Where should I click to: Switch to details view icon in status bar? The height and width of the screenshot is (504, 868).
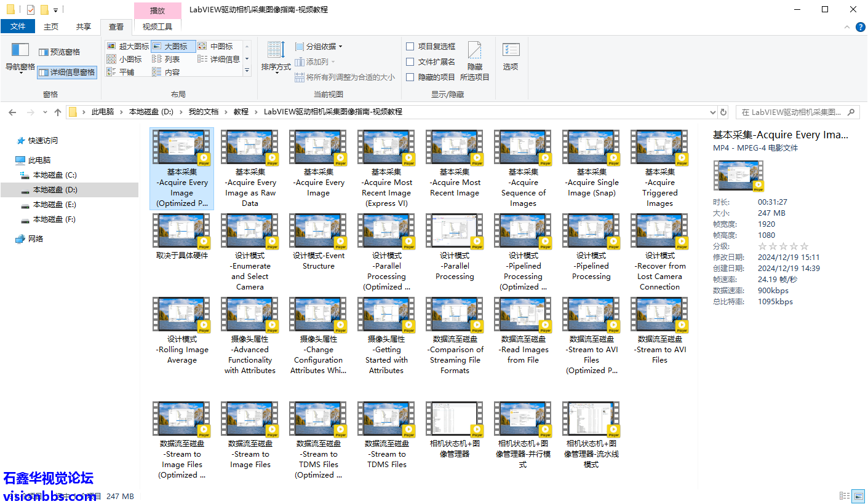[x=845, y=496]
